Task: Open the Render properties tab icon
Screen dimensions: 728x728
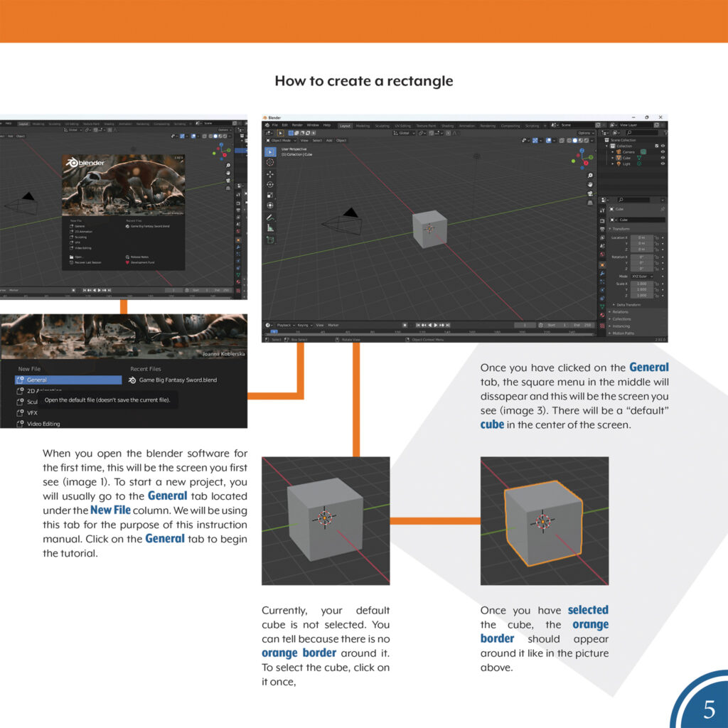Action: (602, 220)
